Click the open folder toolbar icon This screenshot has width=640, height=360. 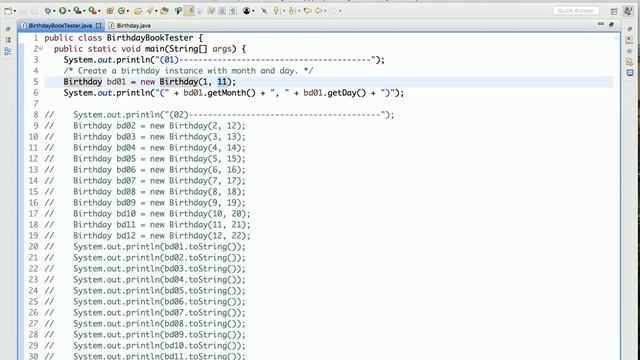(164, 11)
